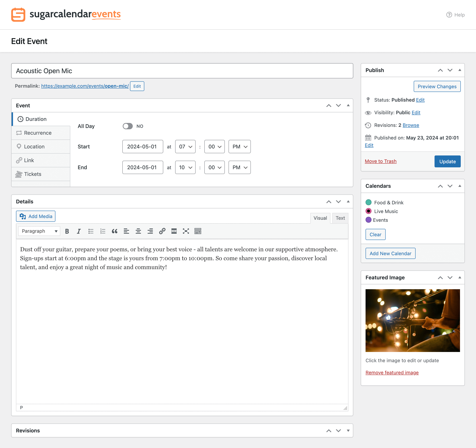Screen dimensions: 476x448
Task: Toggle italic formatting in the editor
Action: click(x=79, y=231)
